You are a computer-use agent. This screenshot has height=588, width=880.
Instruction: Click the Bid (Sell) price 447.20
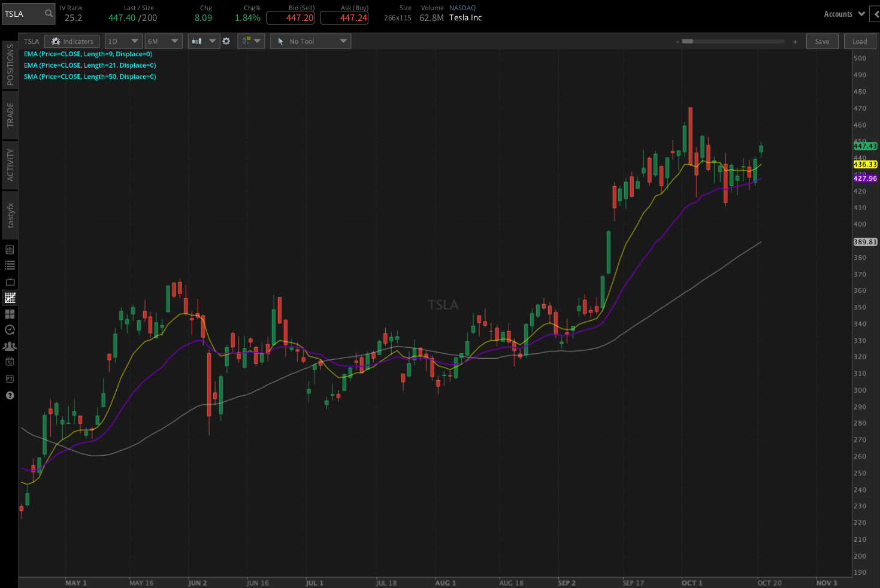pos(290,18)
